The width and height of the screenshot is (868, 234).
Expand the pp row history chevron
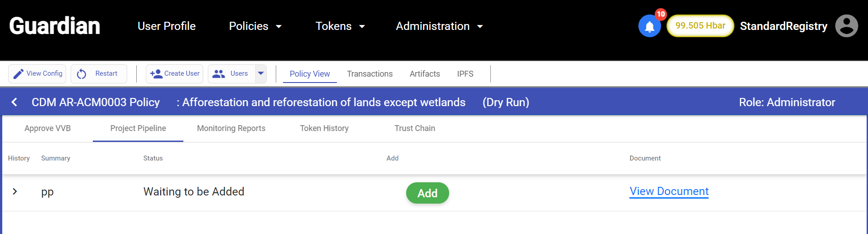point(15,191)
